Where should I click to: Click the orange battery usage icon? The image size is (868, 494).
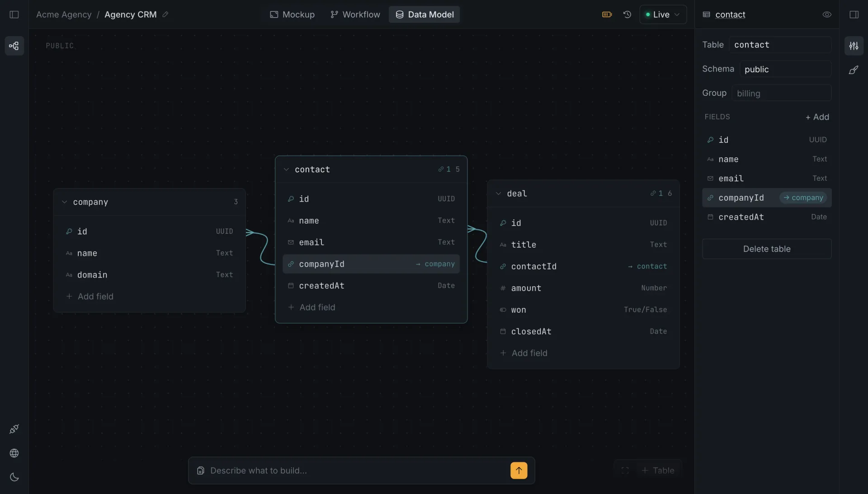tap(607, 14)
